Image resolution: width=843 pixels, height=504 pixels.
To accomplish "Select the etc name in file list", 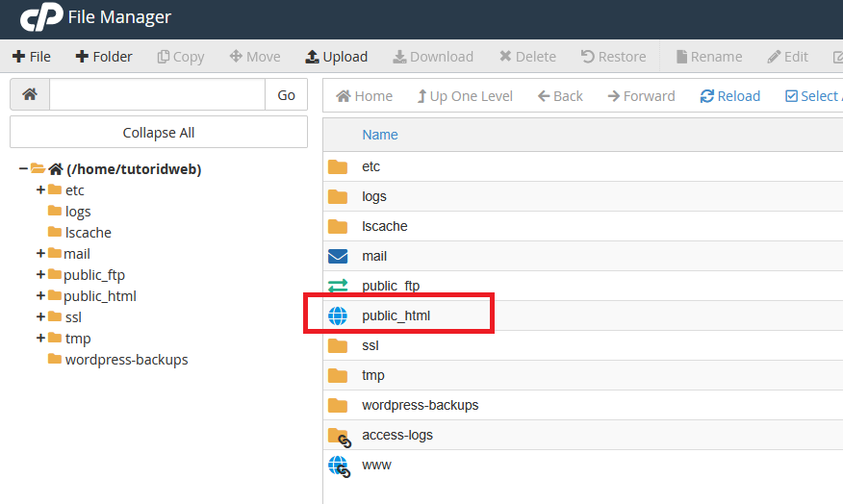I will (370, 166).
